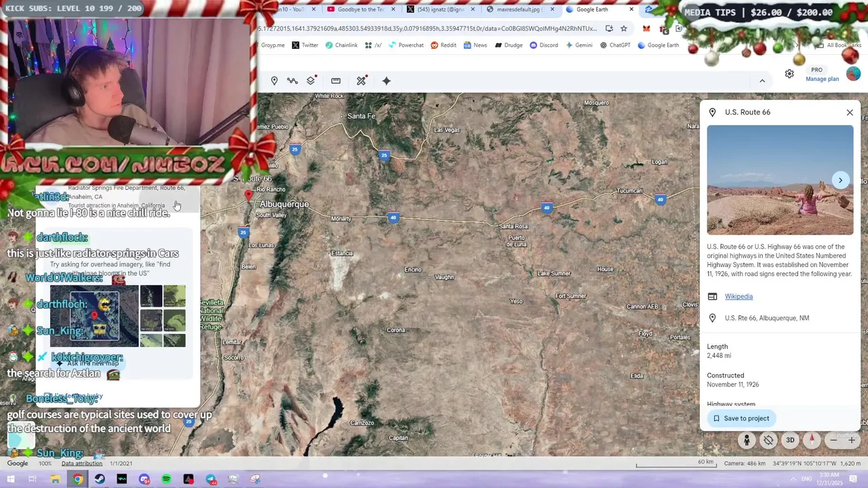Zoom in with the plus button
The width and height of the screenshot is (868, 488).
coord(852,441)
